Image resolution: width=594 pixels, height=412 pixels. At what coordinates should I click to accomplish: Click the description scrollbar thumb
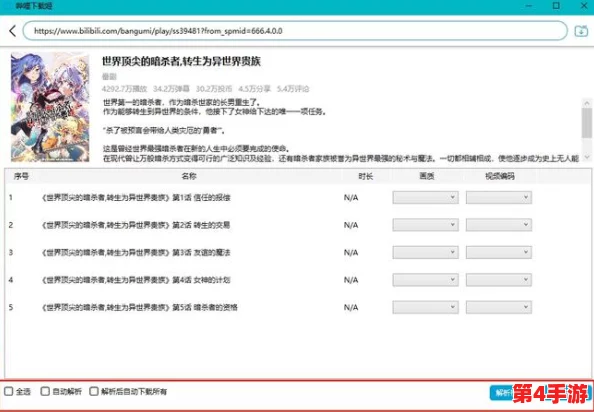(x=587, y=122)
